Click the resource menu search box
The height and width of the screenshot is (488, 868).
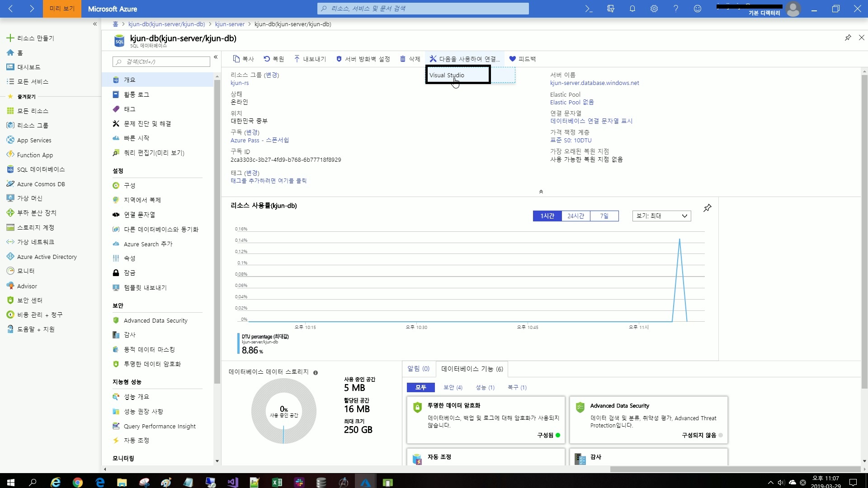(162, 61)
